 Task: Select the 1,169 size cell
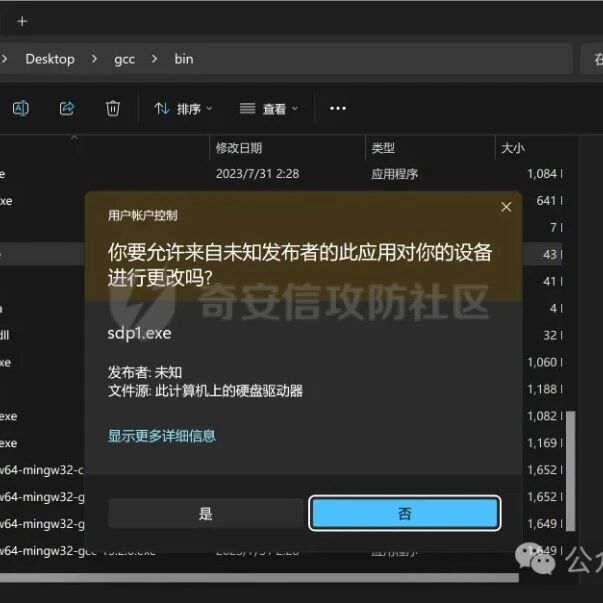pos(542,443)
